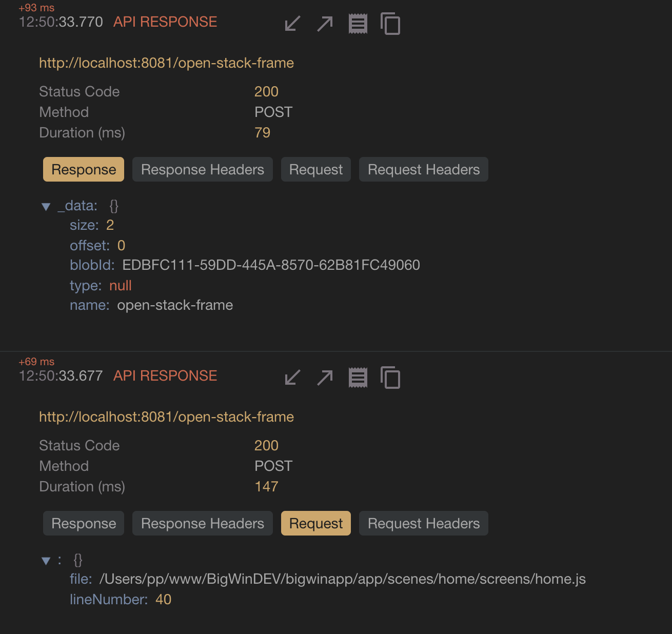Select the blobId value EDBFC111
672x634 pixels.
tap(271, 265)
